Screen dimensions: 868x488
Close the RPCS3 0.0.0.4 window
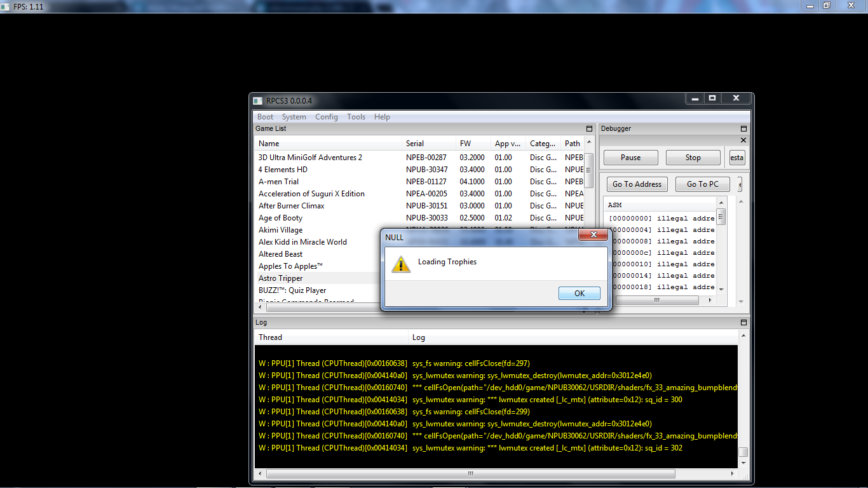point(736,98)
